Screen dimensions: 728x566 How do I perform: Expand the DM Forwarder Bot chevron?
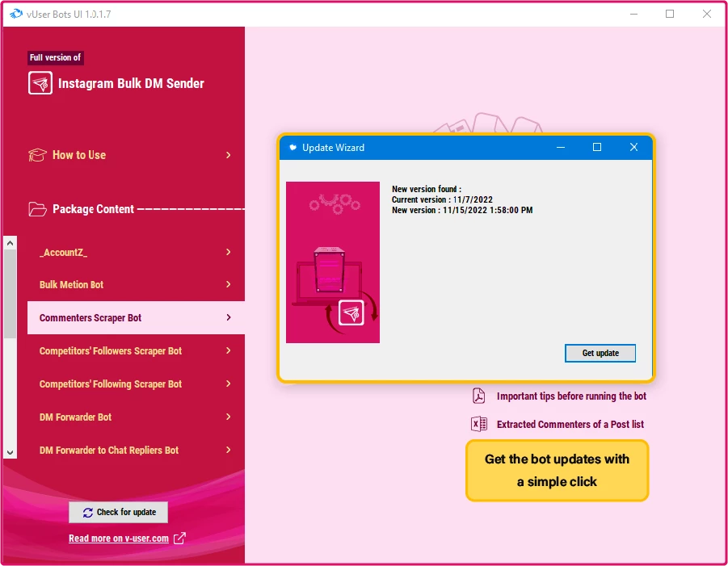point(228,417)
